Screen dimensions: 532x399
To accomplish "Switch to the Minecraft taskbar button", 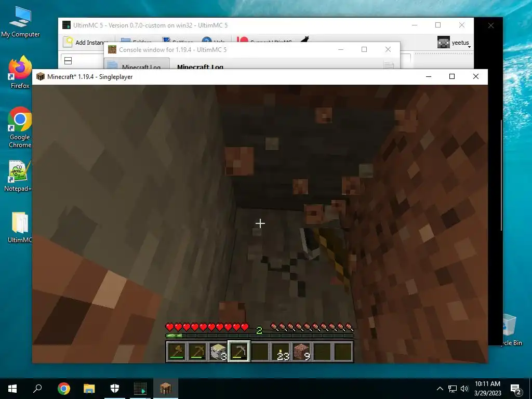I will point(166,389).
